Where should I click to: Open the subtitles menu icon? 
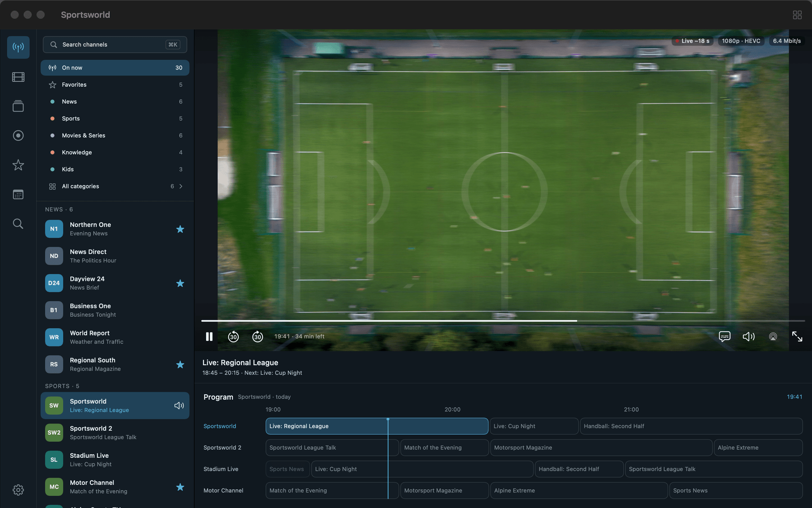tap(724, 336)
